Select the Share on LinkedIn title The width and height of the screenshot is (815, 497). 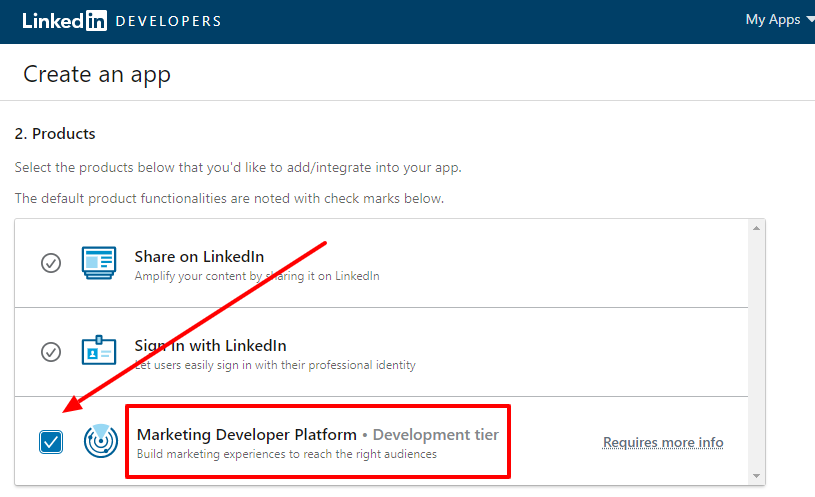click(199, 257)
